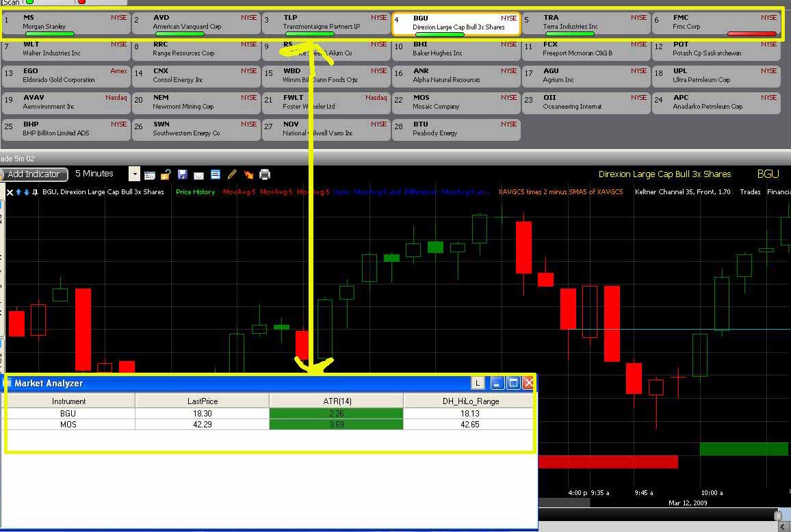Select the AGU Agrium Inc card
The width and height of the screenshot is (791, 532).
pyautogui.click(x=586, y=76)
